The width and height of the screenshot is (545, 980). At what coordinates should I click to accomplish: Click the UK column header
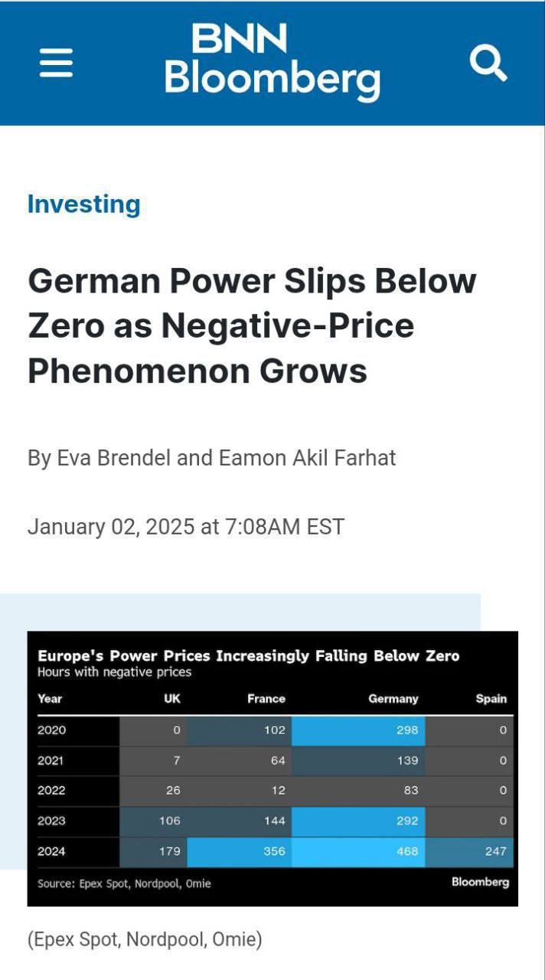point(172,698)
